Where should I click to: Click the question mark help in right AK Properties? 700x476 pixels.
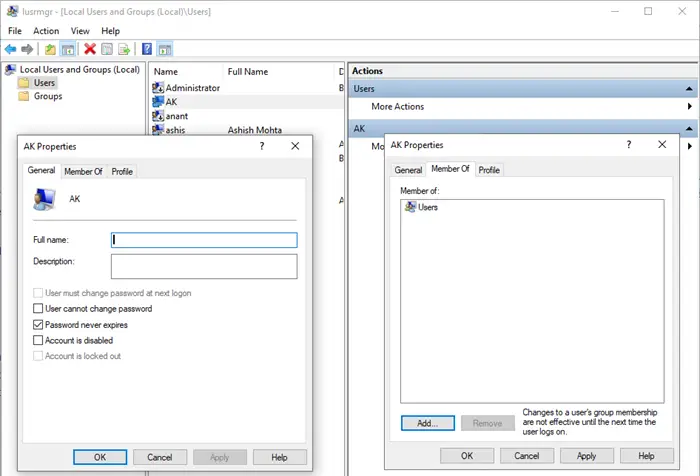pyautogui.click(x=629, y=144)
